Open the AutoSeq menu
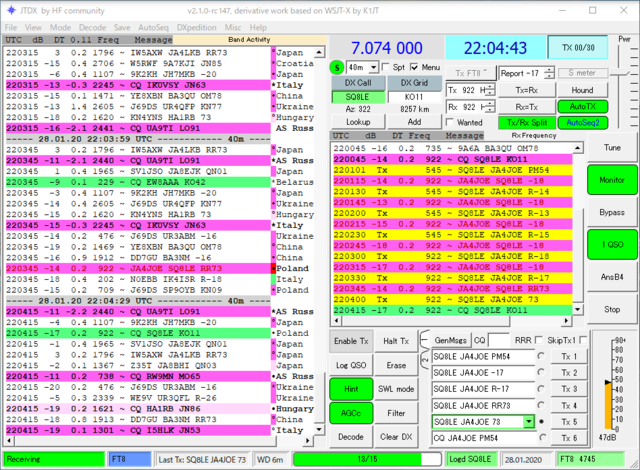 point(153,27)
